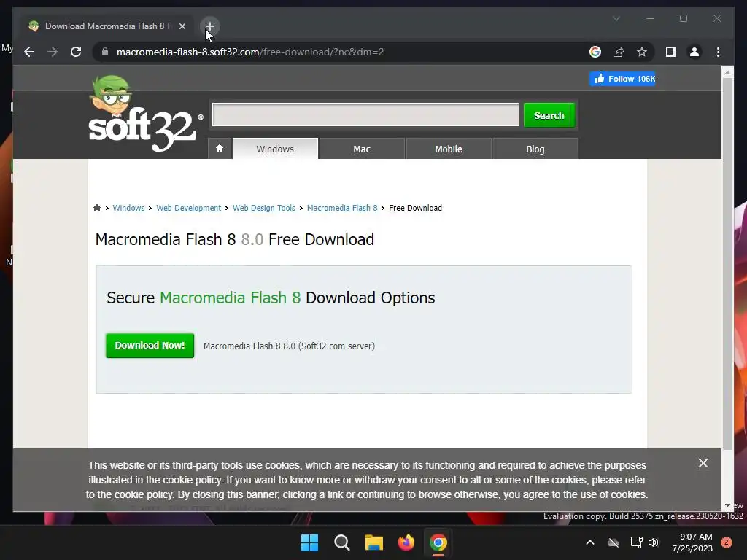The image size is (747, 560).
Task: Open the notification badge showing 2
Action: [727, 542]
